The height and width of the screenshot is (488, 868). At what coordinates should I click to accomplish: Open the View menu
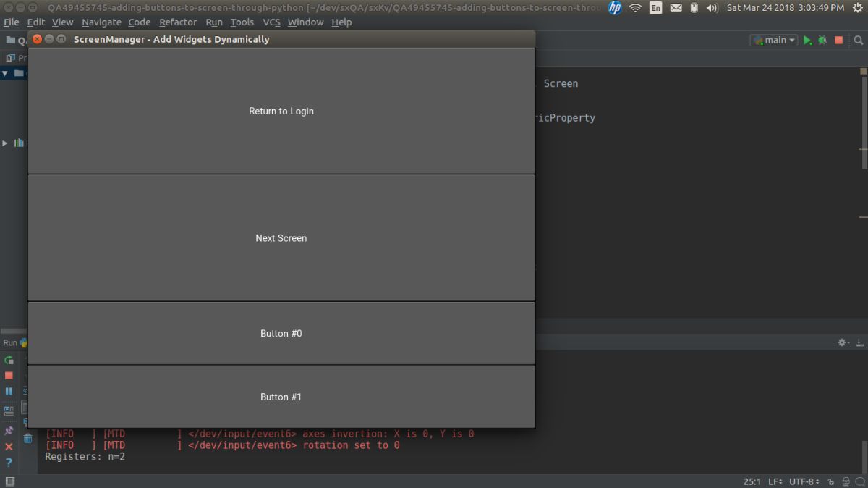(x=63, y=22)
